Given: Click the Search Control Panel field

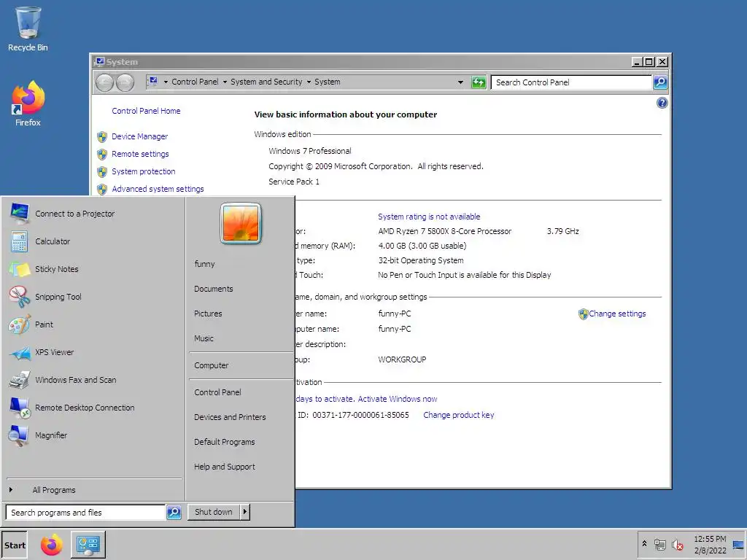Looking at the screenshot, I should click(571, 82).
